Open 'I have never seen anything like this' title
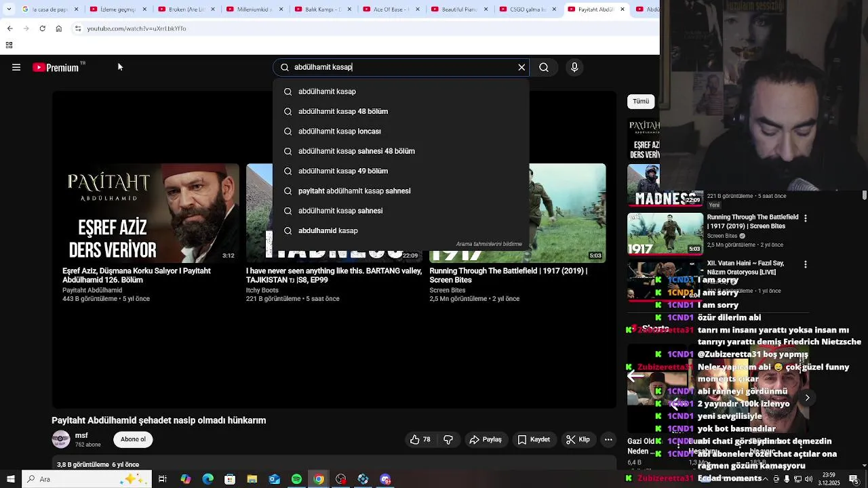Viewport: 868px width, 488px height. point(334,275)
